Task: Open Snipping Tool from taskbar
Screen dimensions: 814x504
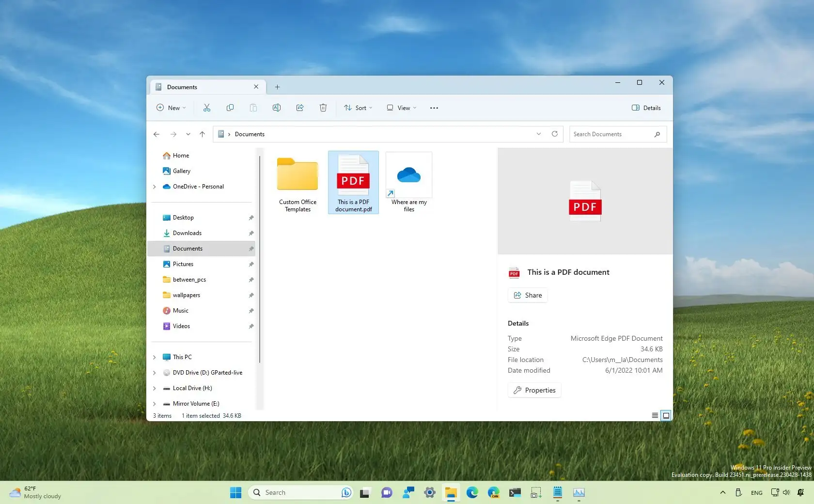Action: (x=536, y=492)
